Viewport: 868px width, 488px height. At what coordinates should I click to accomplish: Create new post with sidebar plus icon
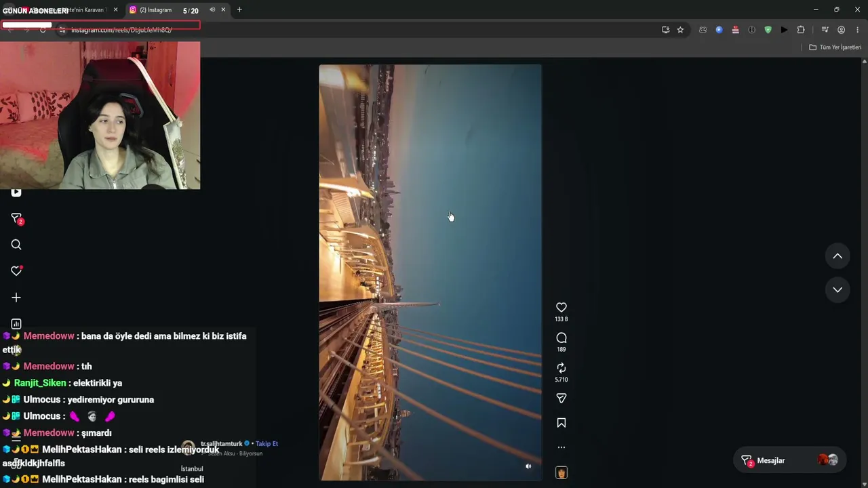click(16, 298)
